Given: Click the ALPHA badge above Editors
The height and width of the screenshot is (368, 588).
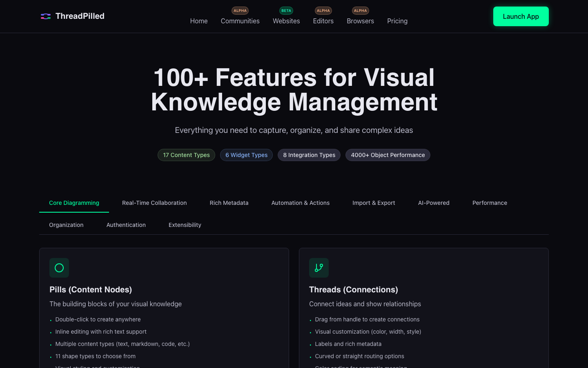Looking at the screenshot, I should [323, 11].
